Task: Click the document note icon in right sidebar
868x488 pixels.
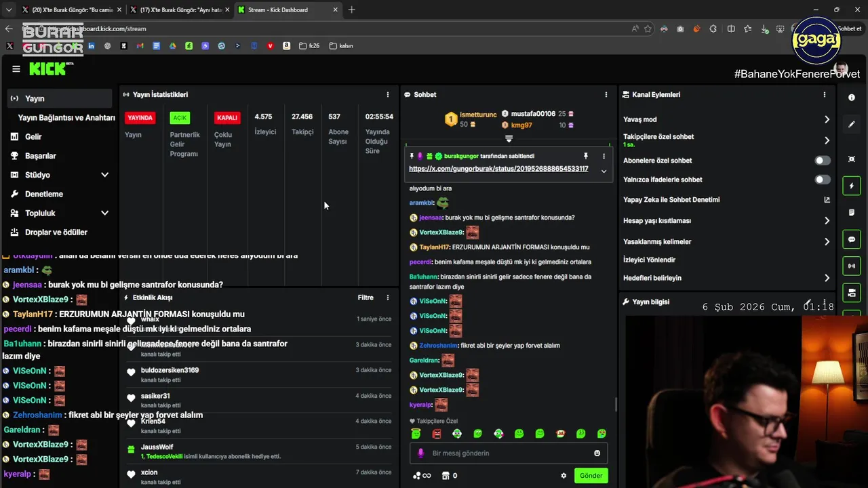Action: (x=852, y=213)
